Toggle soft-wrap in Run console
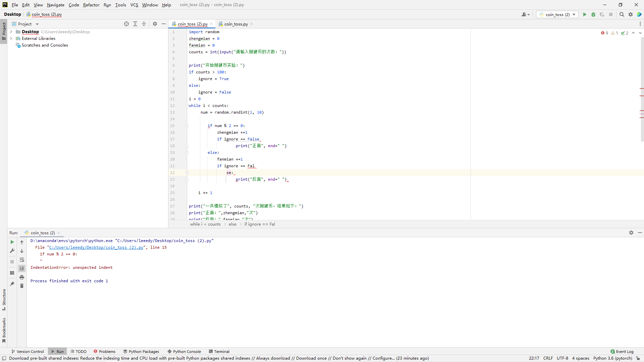Viewport: 644px width, 362px height. (x=22, y=260)
